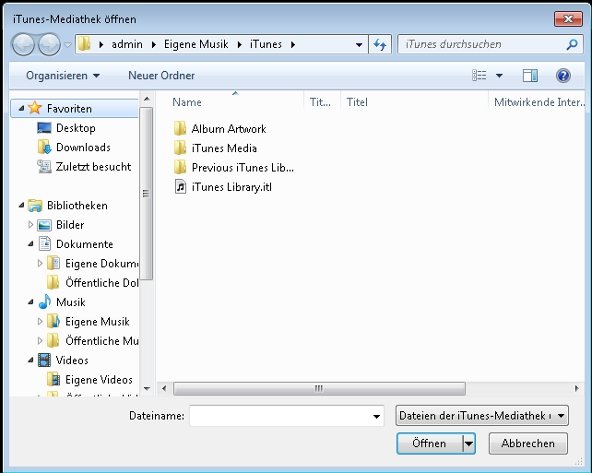Select the Musik library

[71, 302]
